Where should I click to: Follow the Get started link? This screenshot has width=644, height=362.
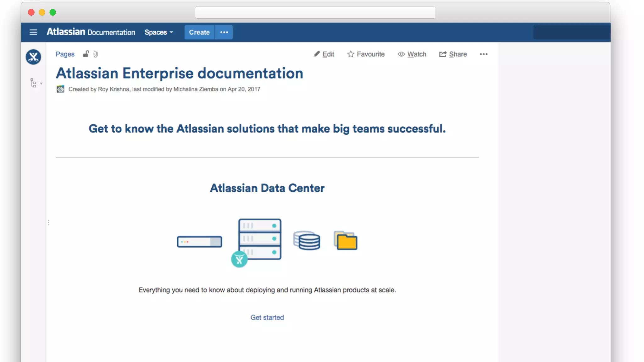coord(267,317)
